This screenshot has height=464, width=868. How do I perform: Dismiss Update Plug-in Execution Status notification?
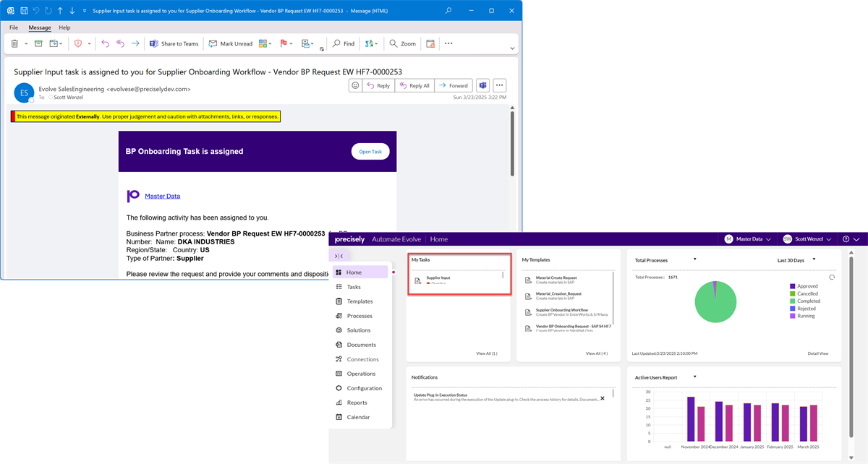603,398
